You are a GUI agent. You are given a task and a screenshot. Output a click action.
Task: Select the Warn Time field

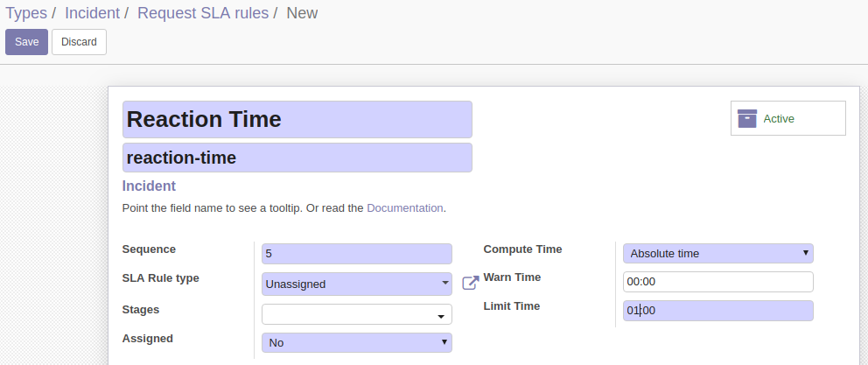[x=718, y=282]
